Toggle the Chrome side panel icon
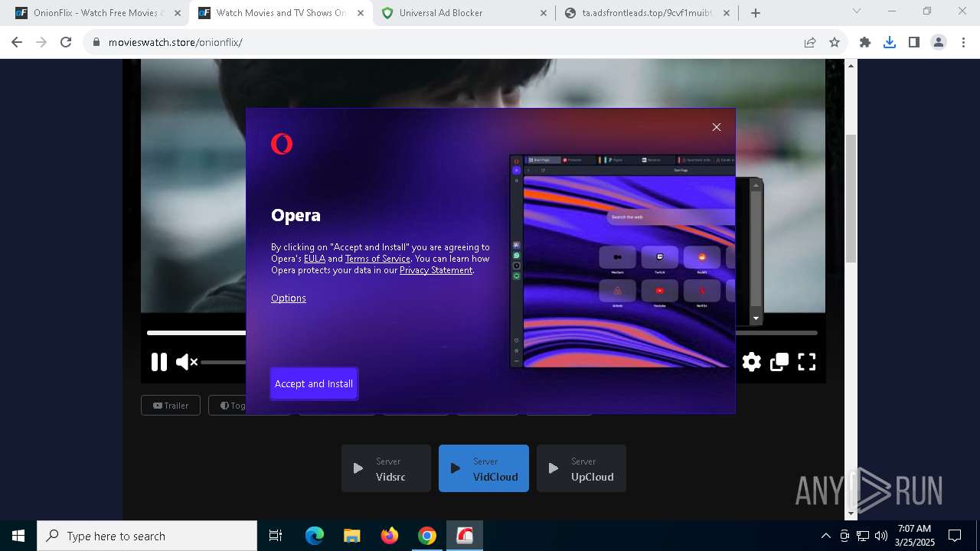 pyautogui.click(x=914, y=42)
